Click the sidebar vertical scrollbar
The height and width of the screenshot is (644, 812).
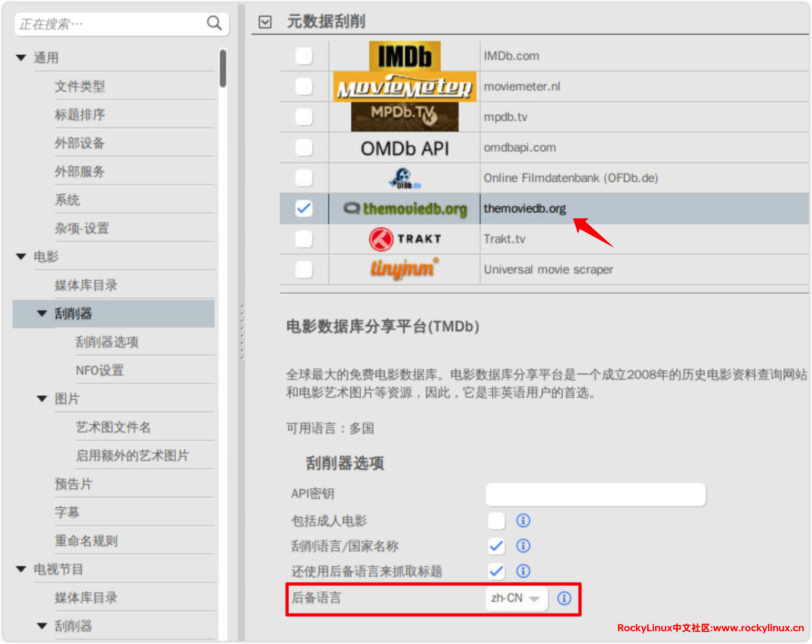(x=223, y=68)
